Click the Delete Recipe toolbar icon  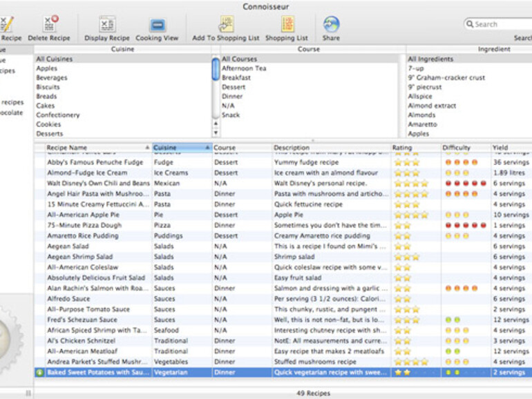[48, 24]
